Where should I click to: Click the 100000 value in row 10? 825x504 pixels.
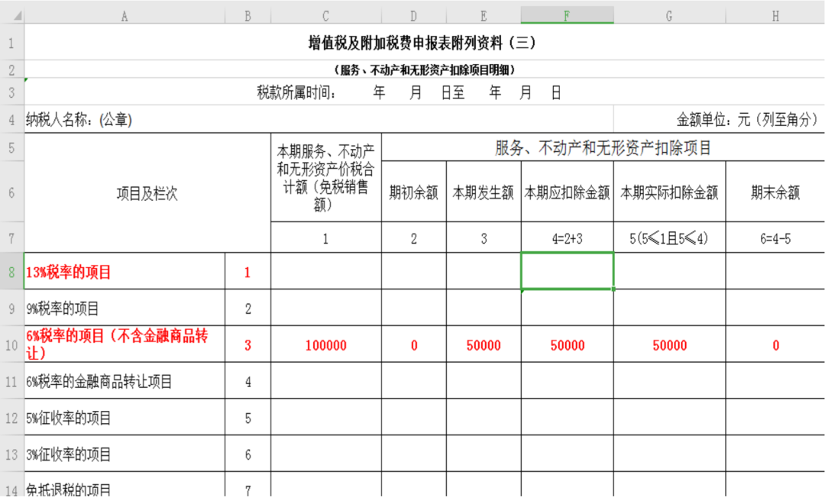[x=326, y=345]
